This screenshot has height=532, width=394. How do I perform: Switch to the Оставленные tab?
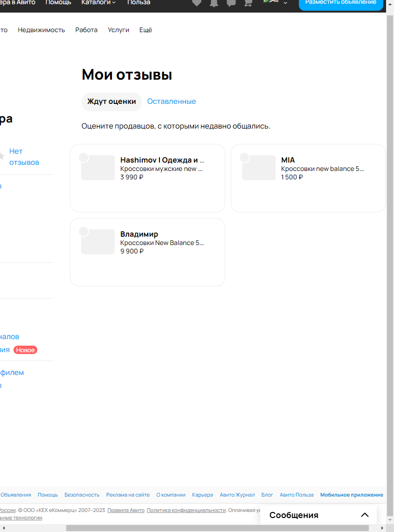click(x=171, y=102)
